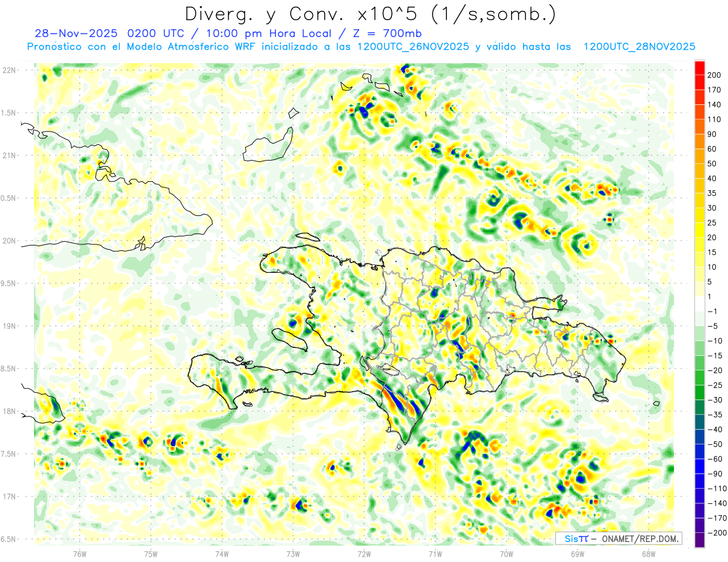Click the '-5' scale value
728x562 pixels.
coord(714,326)
